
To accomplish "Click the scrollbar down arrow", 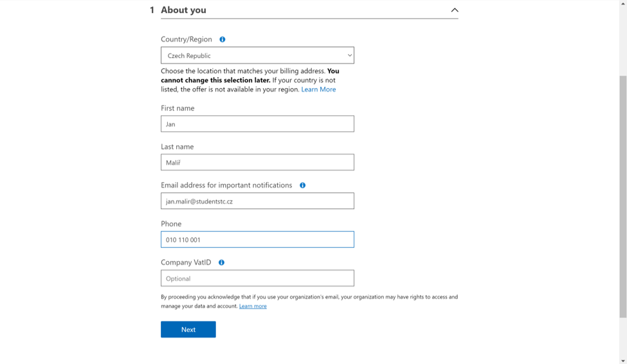I will pyautogui.click(x=622, y=360).
